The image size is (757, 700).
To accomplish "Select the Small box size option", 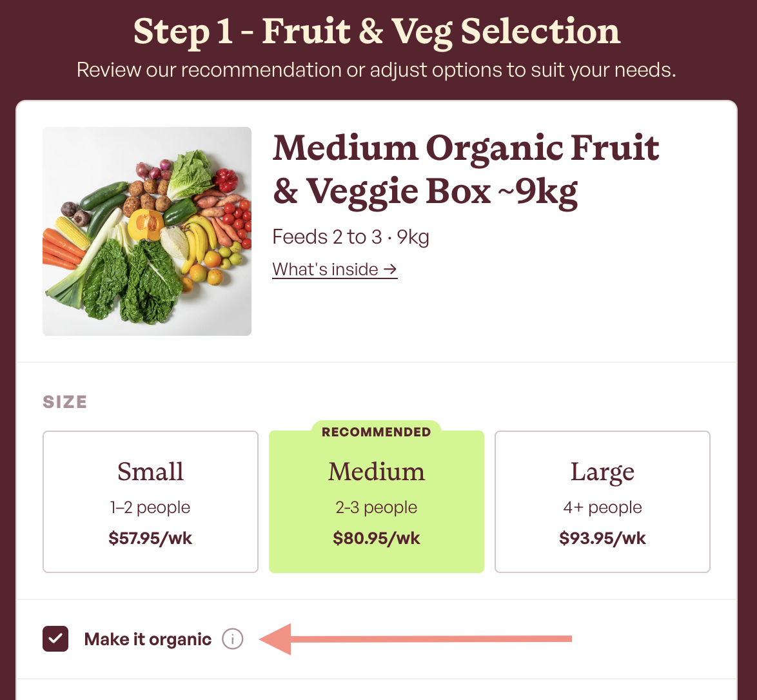I will [151, 501].
